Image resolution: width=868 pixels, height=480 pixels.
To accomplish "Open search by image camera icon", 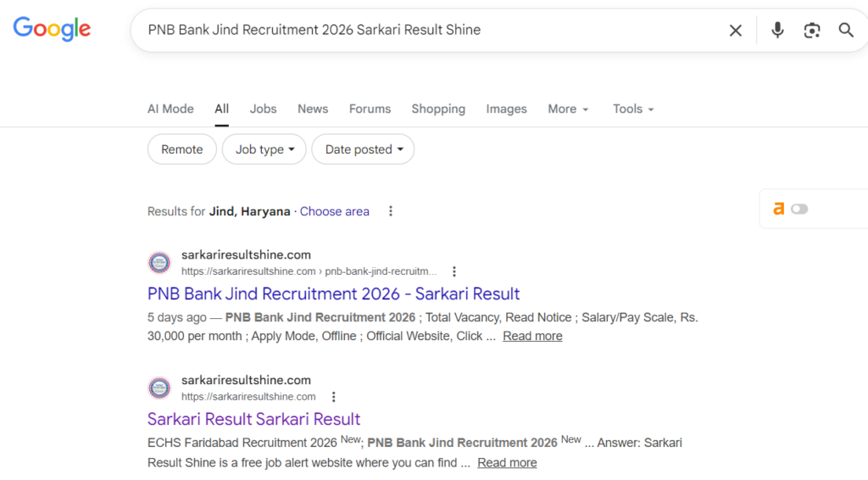I will 812,31.
